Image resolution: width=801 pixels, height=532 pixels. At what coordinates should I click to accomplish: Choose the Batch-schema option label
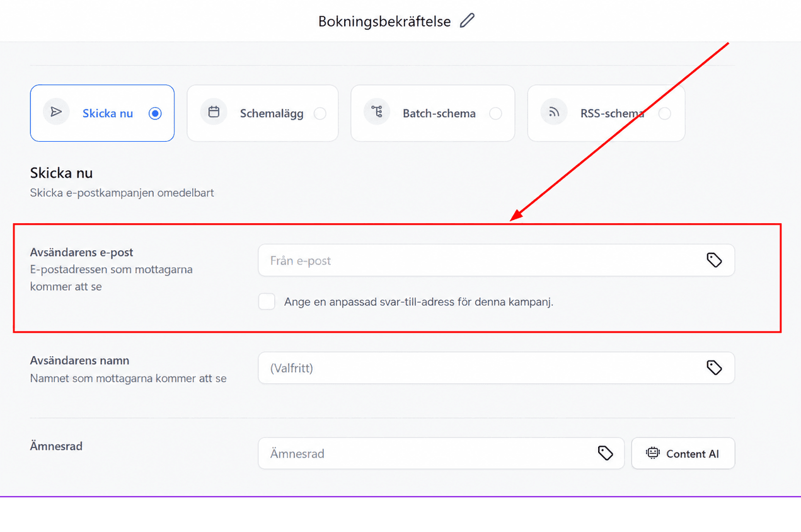tap(439, 113)
